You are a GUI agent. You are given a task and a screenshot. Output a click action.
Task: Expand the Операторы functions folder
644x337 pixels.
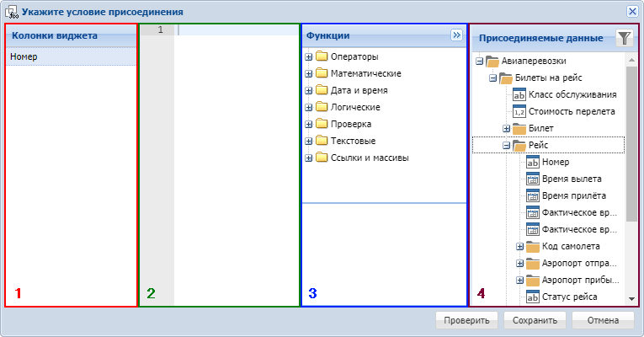[x=309, y=57]
